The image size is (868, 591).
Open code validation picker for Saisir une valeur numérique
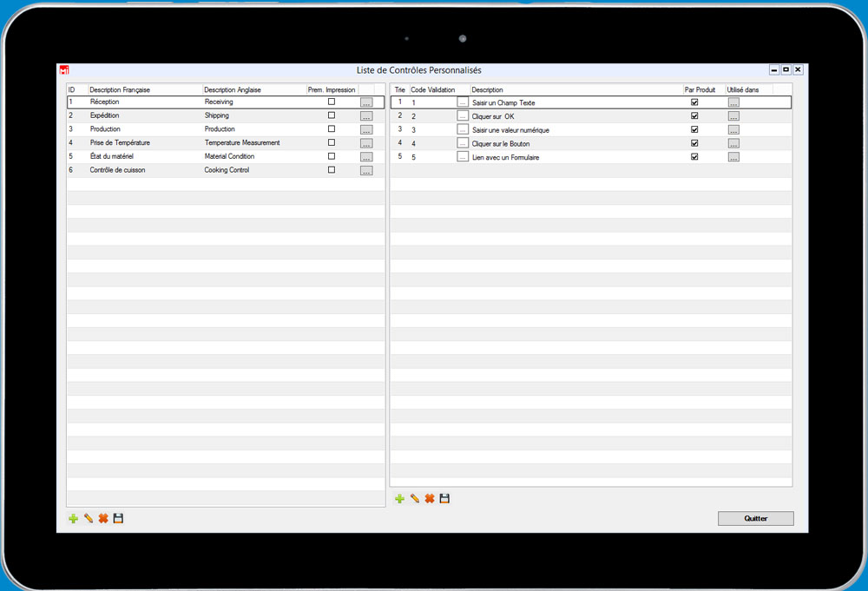tap(463, 129)
